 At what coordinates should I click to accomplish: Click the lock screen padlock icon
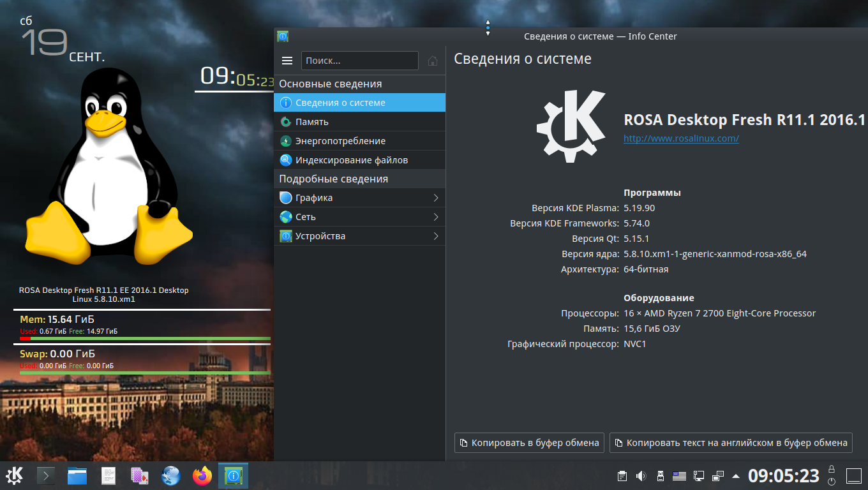(832, 469)
